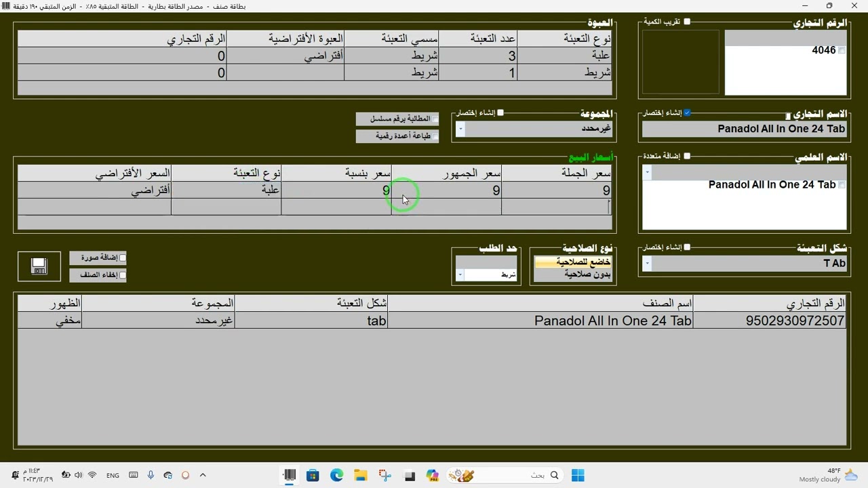Open the notification bell in the taskbar
Screen dimensions: 868x488
[15, 475]
